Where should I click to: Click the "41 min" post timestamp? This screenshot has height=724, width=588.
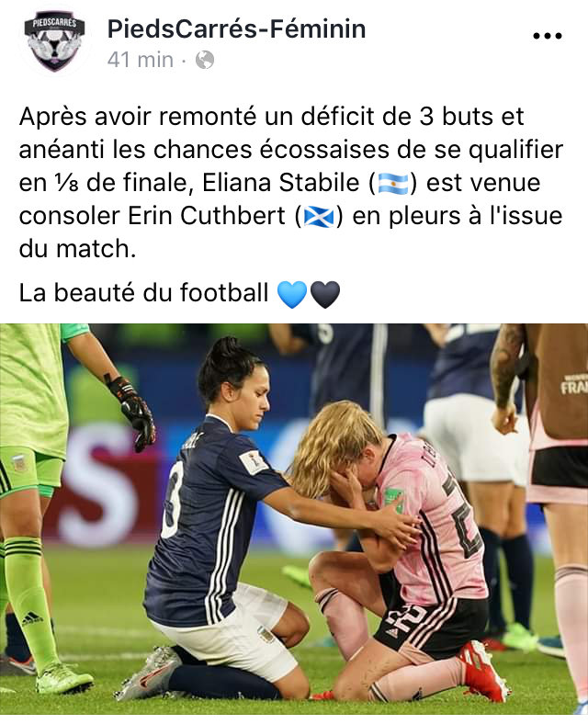[141, 60]
